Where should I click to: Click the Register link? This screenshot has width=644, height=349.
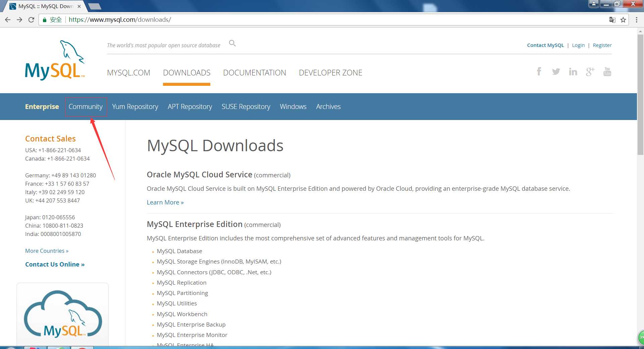tap(602, 45)
